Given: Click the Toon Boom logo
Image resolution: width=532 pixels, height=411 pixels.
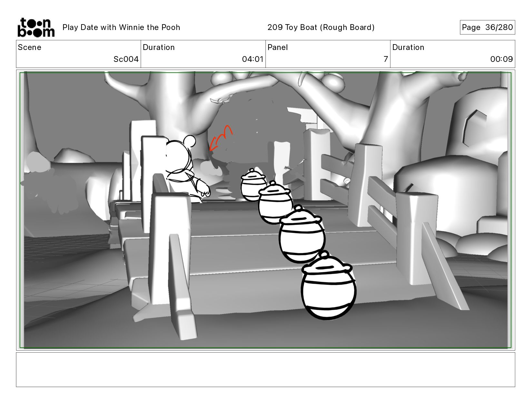Looking at the screenshot, I should pos(36,27).
